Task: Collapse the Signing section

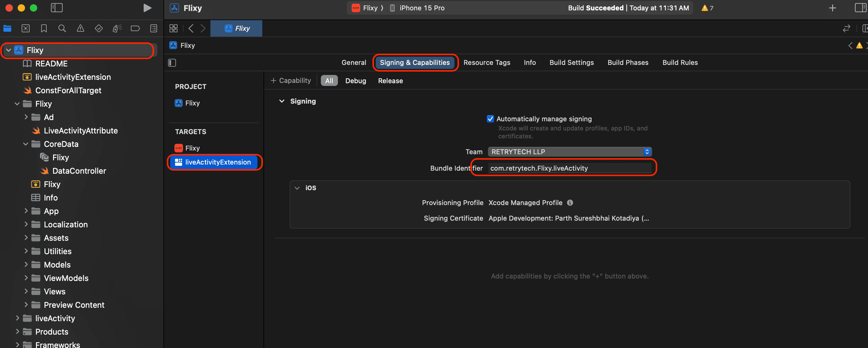Action: tap(282, 101)
